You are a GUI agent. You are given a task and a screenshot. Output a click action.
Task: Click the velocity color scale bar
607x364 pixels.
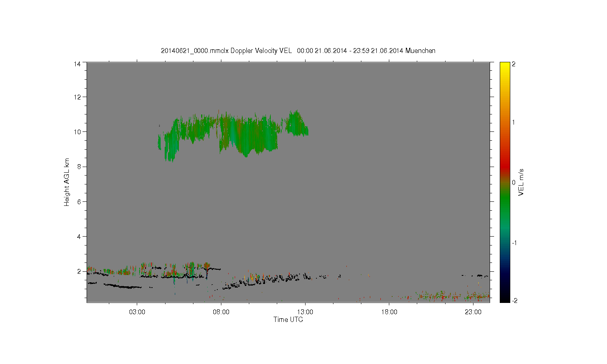coord(505,182)
